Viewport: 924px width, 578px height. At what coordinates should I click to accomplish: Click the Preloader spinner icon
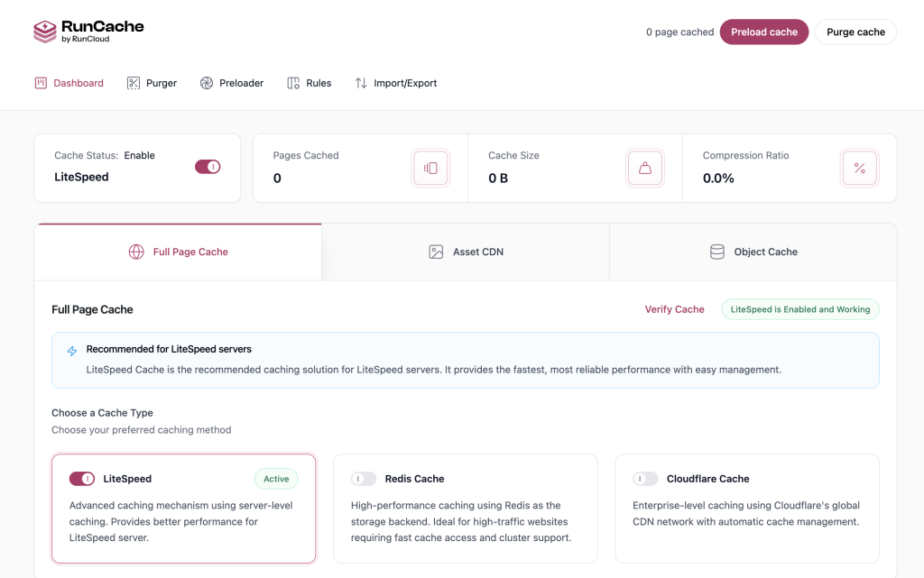[x=207, y=83]
